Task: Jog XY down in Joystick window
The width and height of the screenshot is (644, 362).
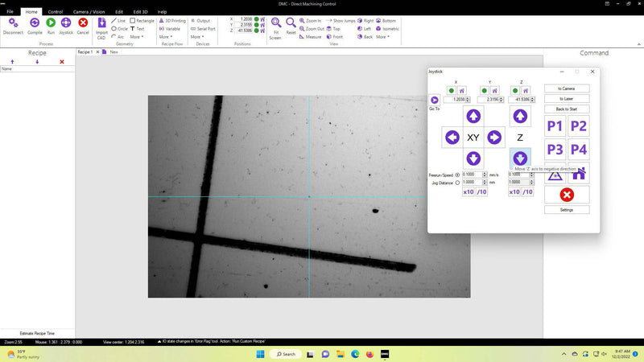Action: point(473,158)
